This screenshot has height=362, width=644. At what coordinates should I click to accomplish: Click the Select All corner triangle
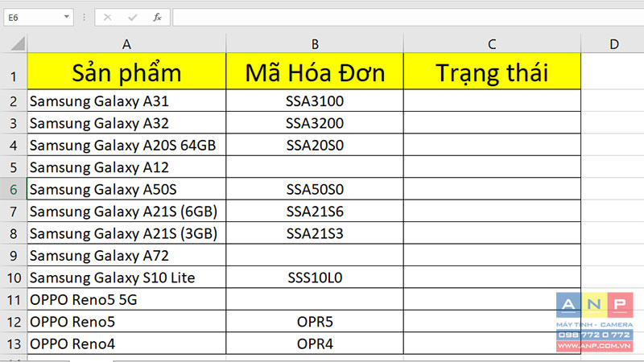coord(18,43)
